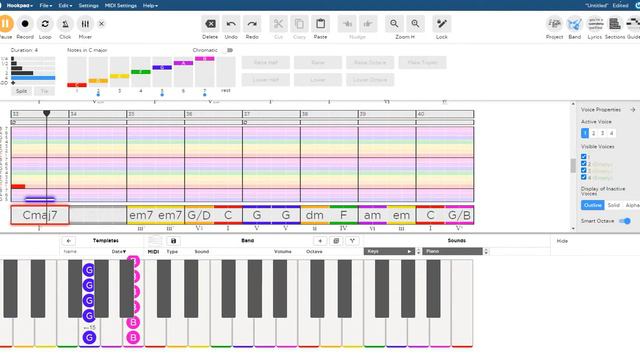640x360 pixels.
Task: Click the Cut scissors icon
Action: click(278, 24)
